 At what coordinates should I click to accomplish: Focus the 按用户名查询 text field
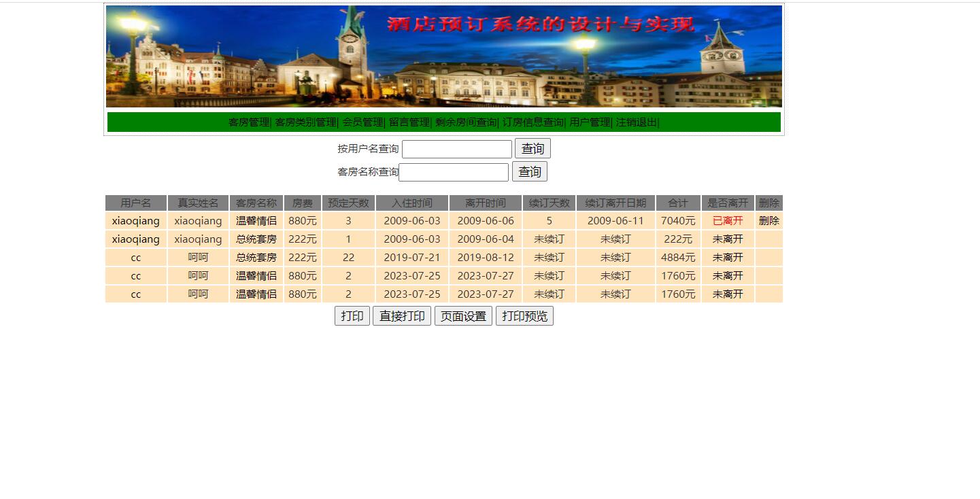[x=457, y=149]
